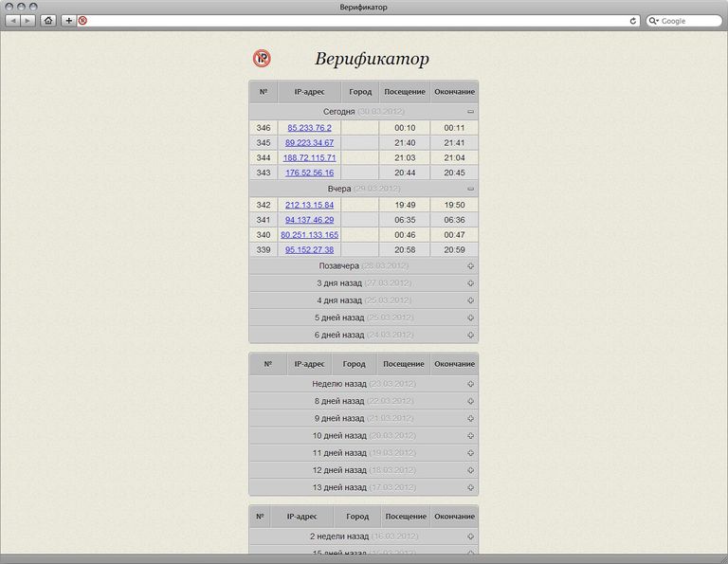Screen dimensions: 728x564
Task: Open IP address link 85.233.76.2
Action: click(309, 128)
